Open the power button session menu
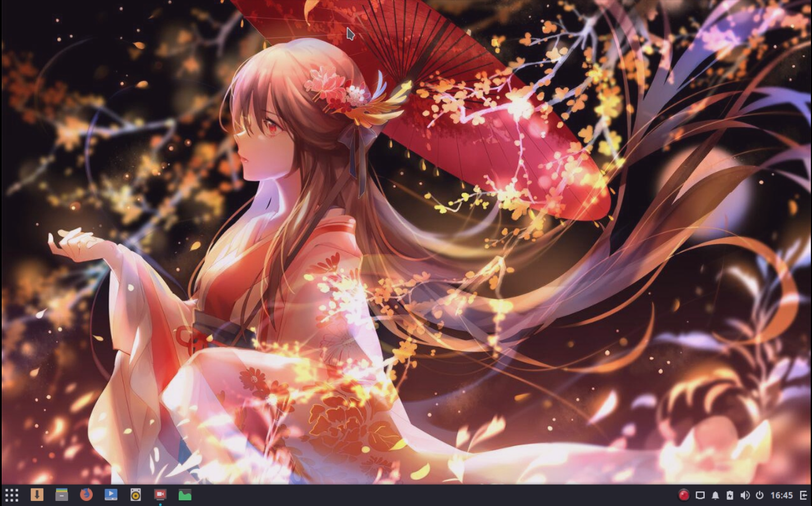 click(760, 495)
